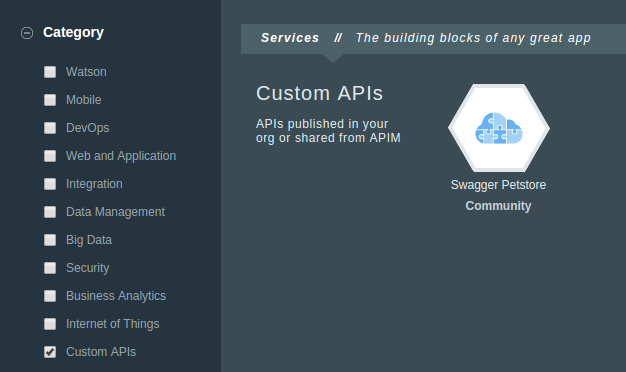Check the Security category box

[50, 268]
